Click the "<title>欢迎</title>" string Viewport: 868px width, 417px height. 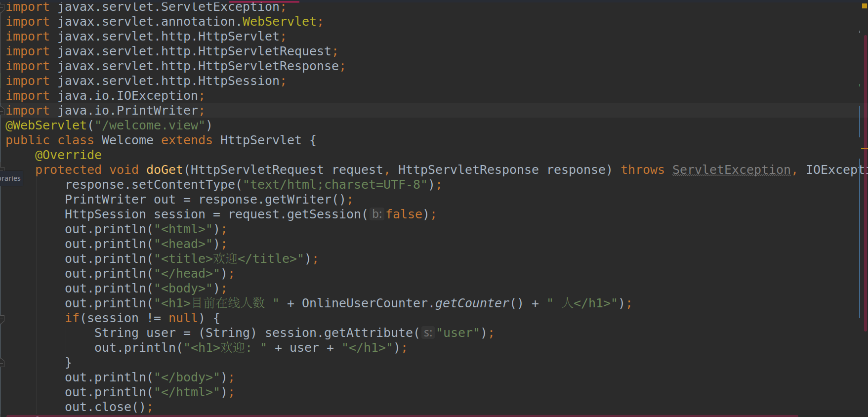229,259
